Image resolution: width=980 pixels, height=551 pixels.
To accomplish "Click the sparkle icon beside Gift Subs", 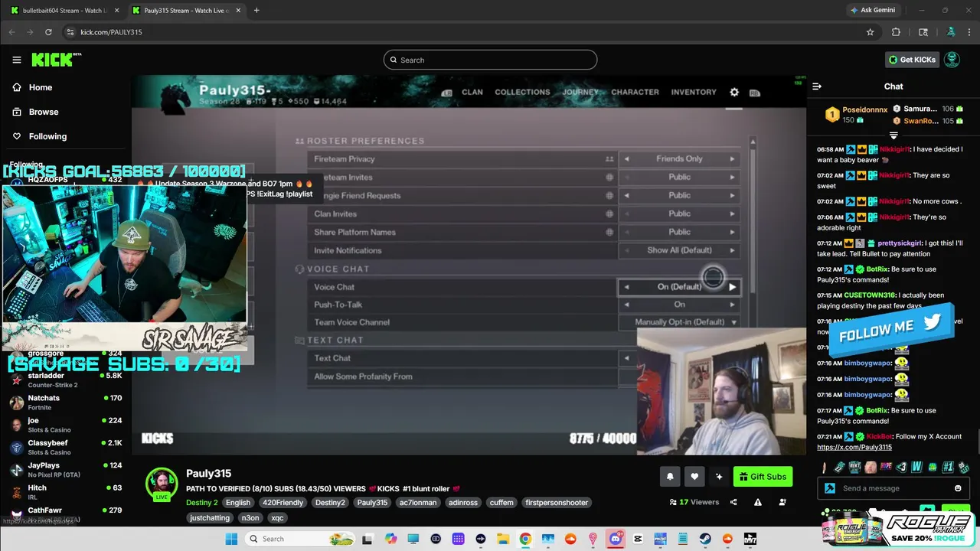I will [x=719, y=477].
